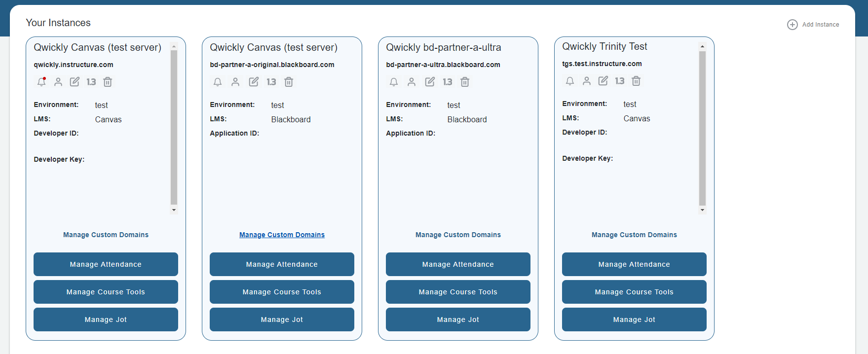Delete bd-partner-a-original.blackboard.com instance via trash icon
868x354 pixels.
289,82
